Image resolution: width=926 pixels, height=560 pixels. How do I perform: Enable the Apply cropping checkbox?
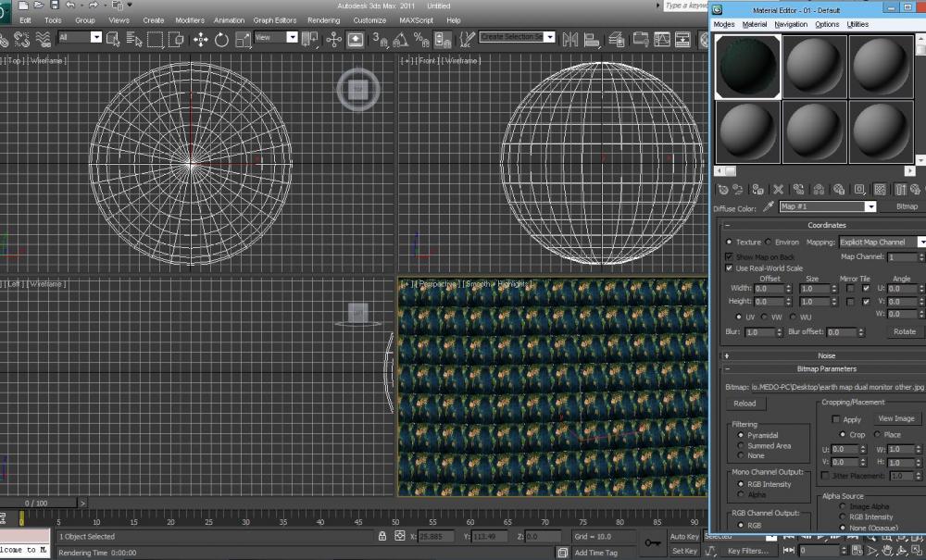pyautogui.click(x=836, y=419)
